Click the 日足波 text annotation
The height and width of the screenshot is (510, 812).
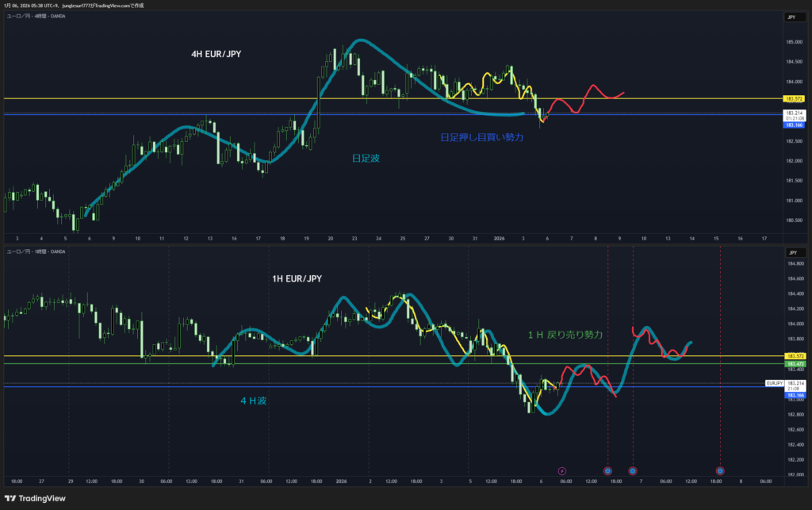click(366, 158)
